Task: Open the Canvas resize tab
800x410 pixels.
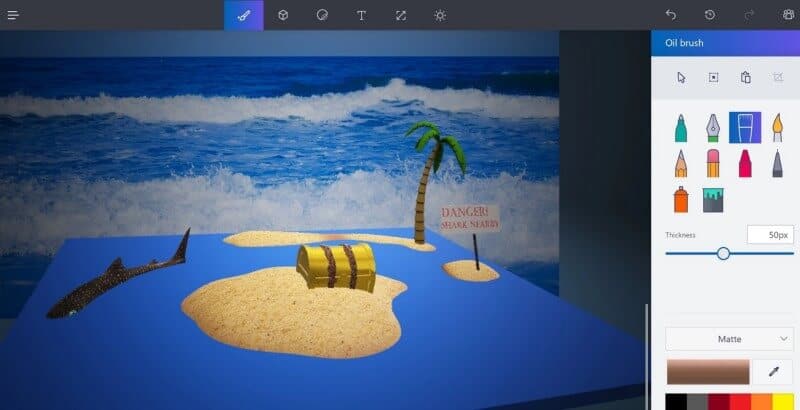Action: [401, 15]
